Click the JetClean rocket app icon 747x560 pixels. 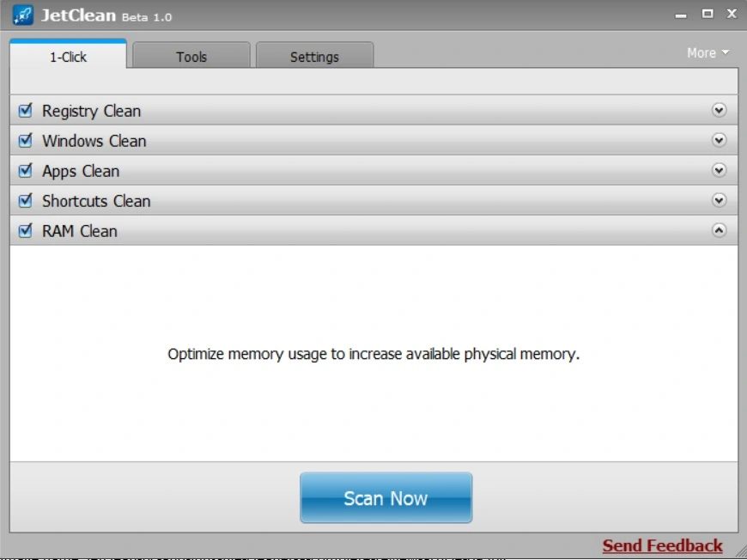coord(23,15)
